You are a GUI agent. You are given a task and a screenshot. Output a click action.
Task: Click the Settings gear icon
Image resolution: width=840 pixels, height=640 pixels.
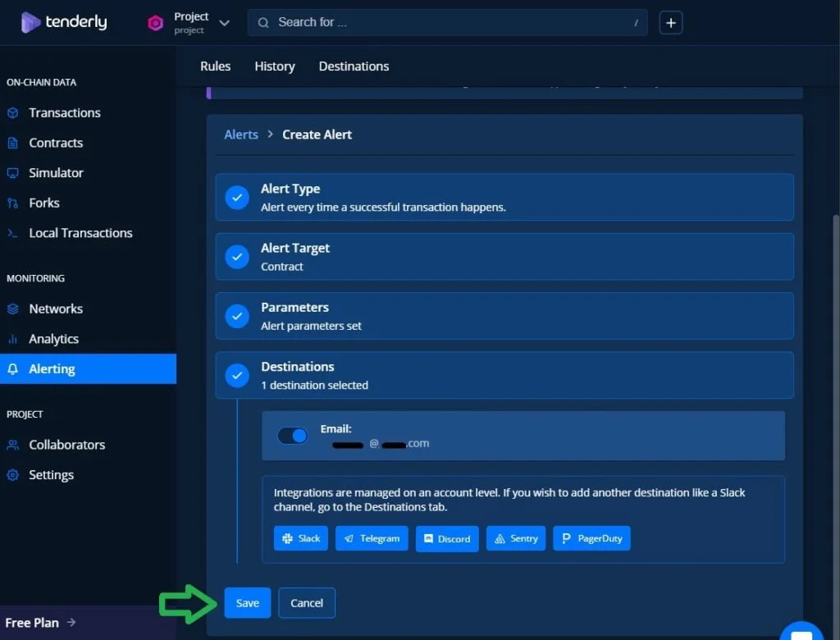(13, 475)
